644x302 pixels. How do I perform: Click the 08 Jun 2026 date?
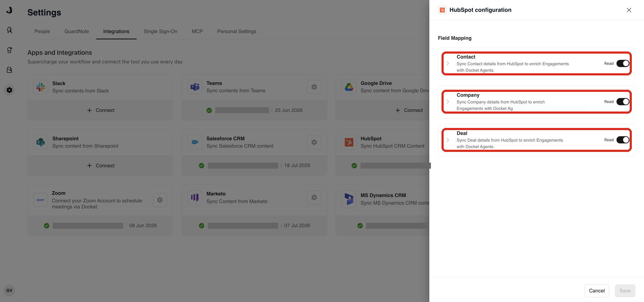[143, 226]
